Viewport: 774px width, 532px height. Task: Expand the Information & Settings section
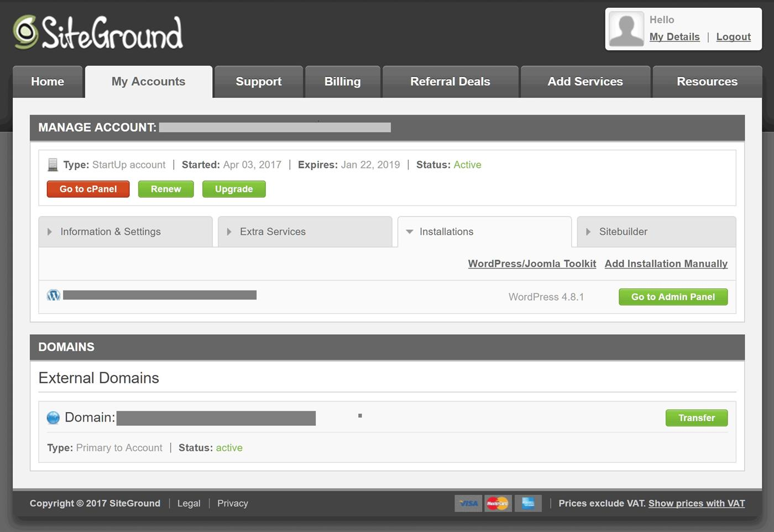(x=125, y=231)
